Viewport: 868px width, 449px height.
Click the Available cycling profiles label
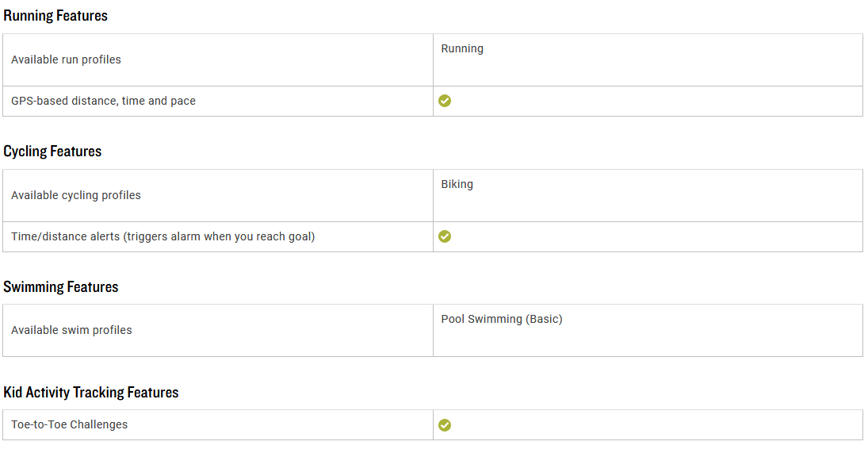pos(76,195)
